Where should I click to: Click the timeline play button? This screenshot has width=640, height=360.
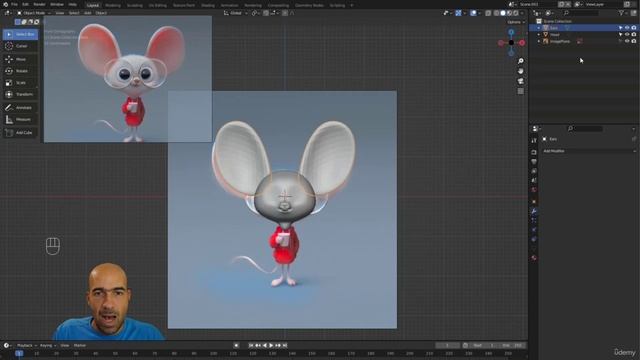coord(271,345)
